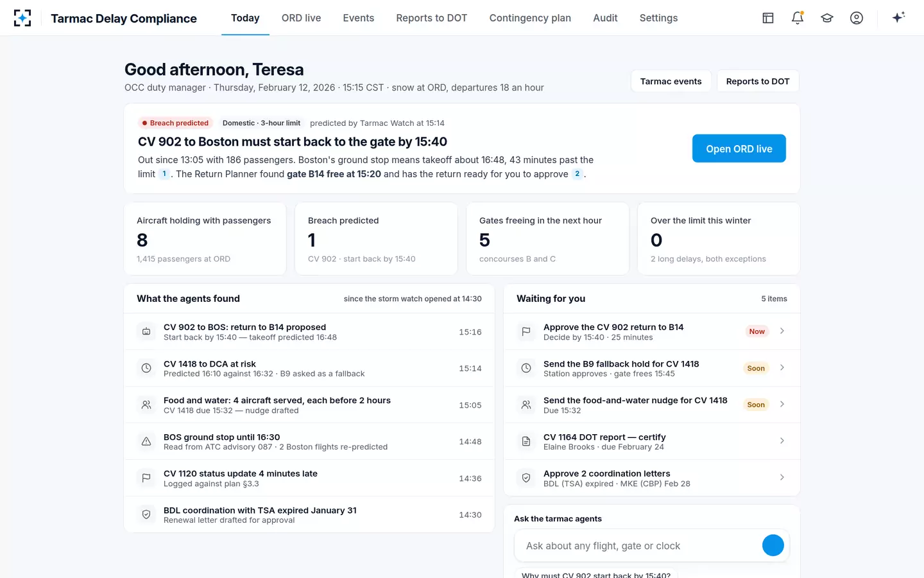The image size is (924, 578).
Task: Expand the Approve CV 902 return chevron
Action: pyautogui.click(x=782, y=331)
